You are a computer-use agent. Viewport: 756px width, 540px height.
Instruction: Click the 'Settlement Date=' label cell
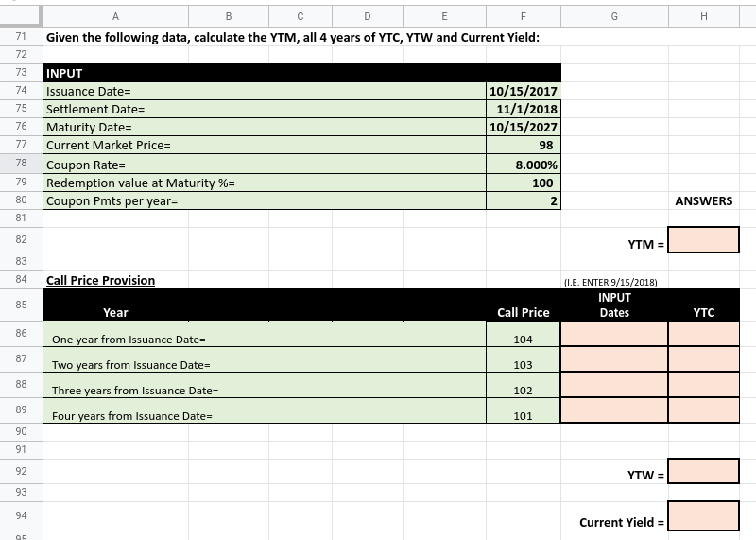tap(265, 109)
